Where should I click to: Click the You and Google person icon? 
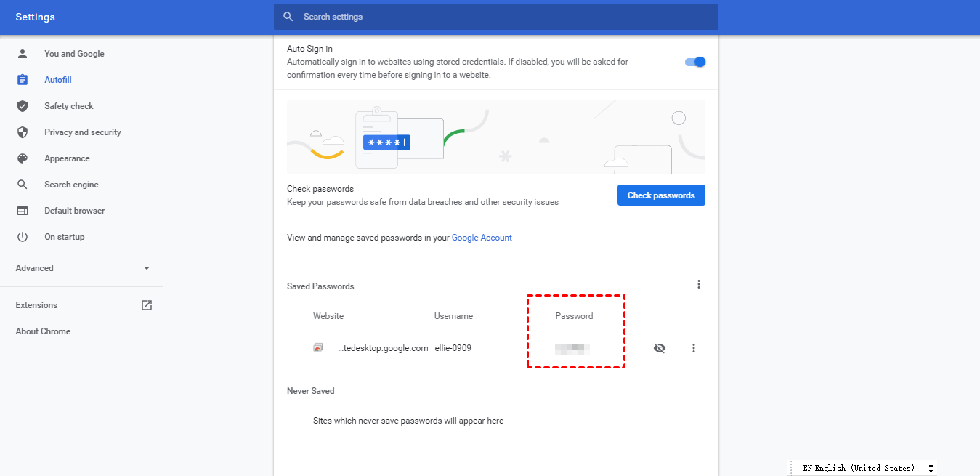[23, 54]
